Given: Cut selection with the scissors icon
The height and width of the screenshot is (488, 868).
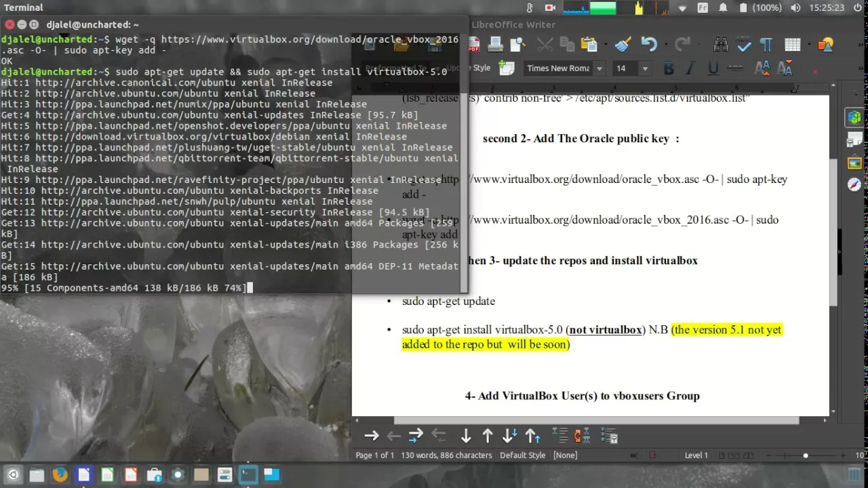Looking at the screenshot, I should coord(545,45).
